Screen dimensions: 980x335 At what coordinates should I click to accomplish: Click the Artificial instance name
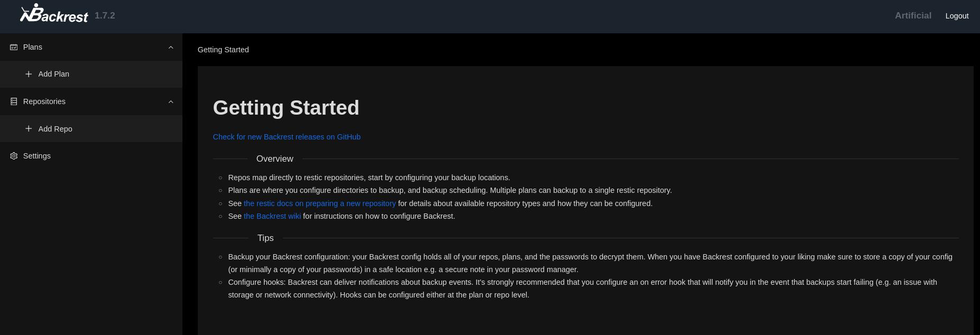913,16
